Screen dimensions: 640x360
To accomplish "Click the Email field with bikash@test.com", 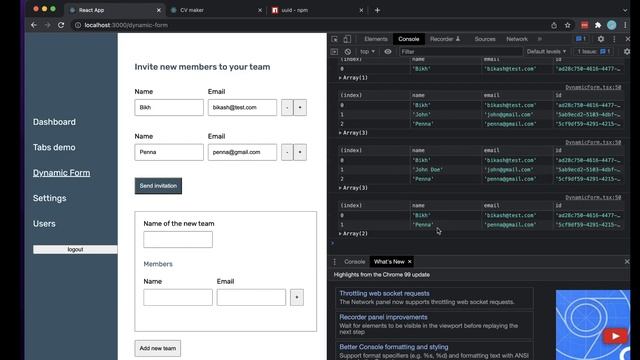I will [x=242, y=107].
